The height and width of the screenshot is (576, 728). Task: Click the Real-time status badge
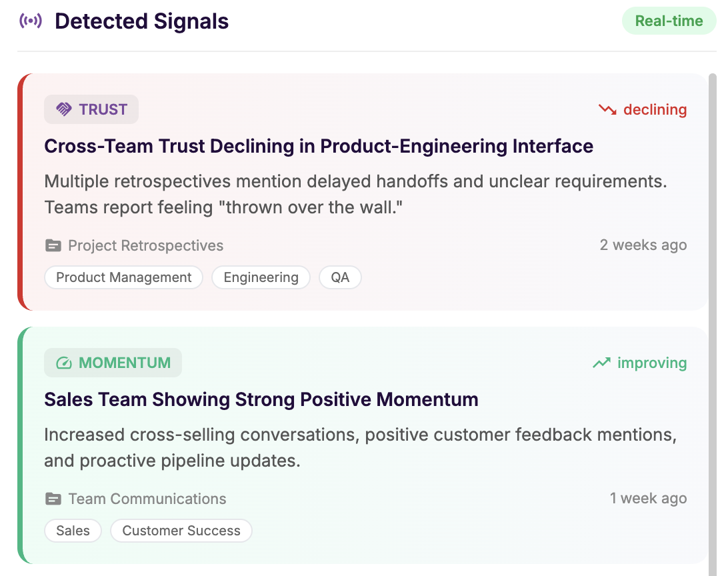(669, 21)
